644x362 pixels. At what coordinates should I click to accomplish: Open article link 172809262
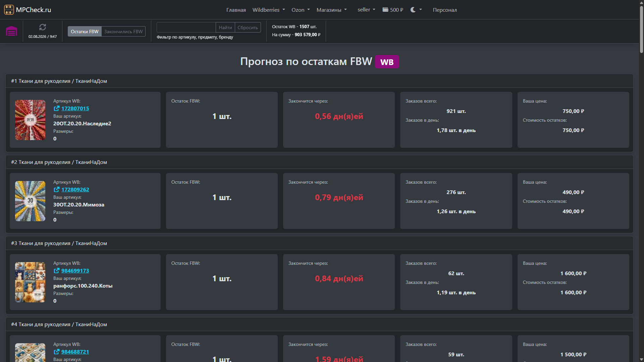pos(75,189)
